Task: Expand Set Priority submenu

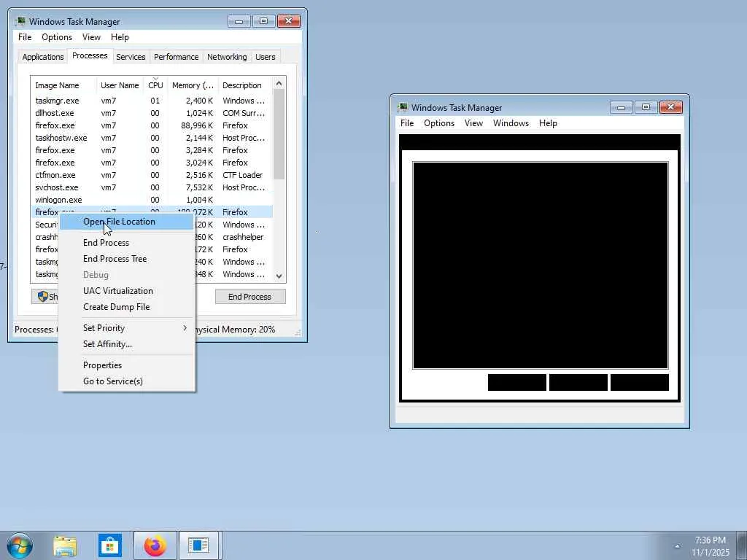Action: point(126,327)
